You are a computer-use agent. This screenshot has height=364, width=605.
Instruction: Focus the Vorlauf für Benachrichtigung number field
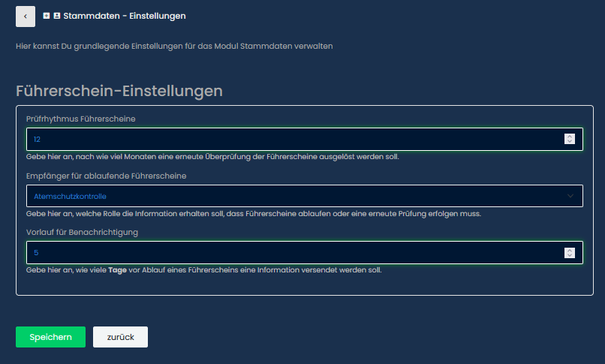[305, 253]
